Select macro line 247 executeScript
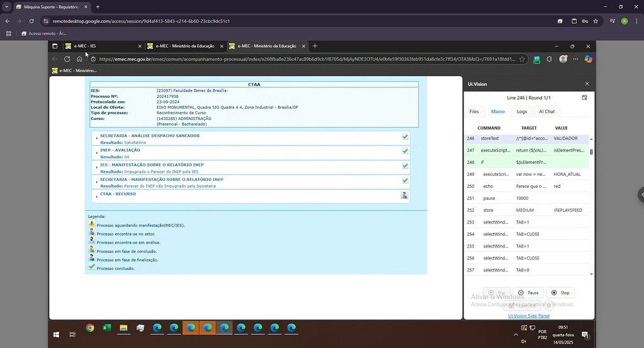Screen dimensions: 644x348 pos(527,151)
